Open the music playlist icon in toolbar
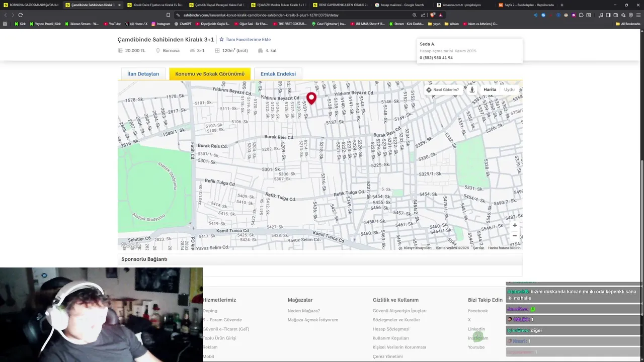The width and height of the screenshot is (644, 362). click(x=601, y=15)
